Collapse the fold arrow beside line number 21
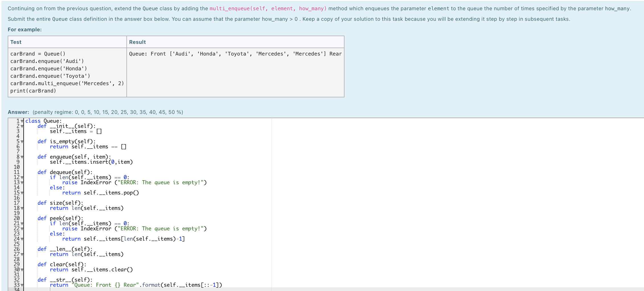This screenshot has height=291, width=644. (22, 224)
